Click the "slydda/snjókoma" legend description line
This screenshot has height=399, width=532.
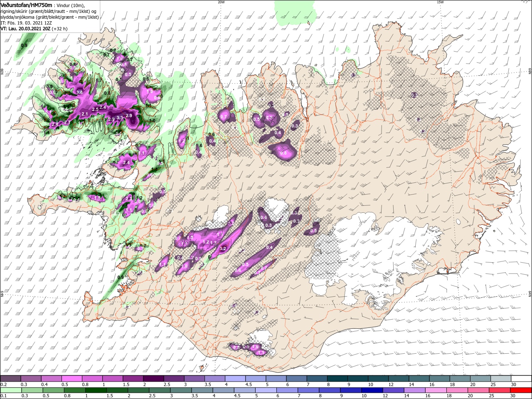[49, 17]
